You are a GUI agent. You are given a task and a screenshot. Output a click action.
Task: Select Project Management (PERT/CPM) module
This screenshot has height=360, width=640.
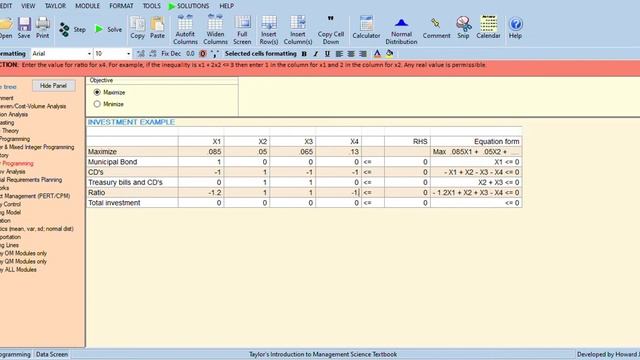pos(35,196)
